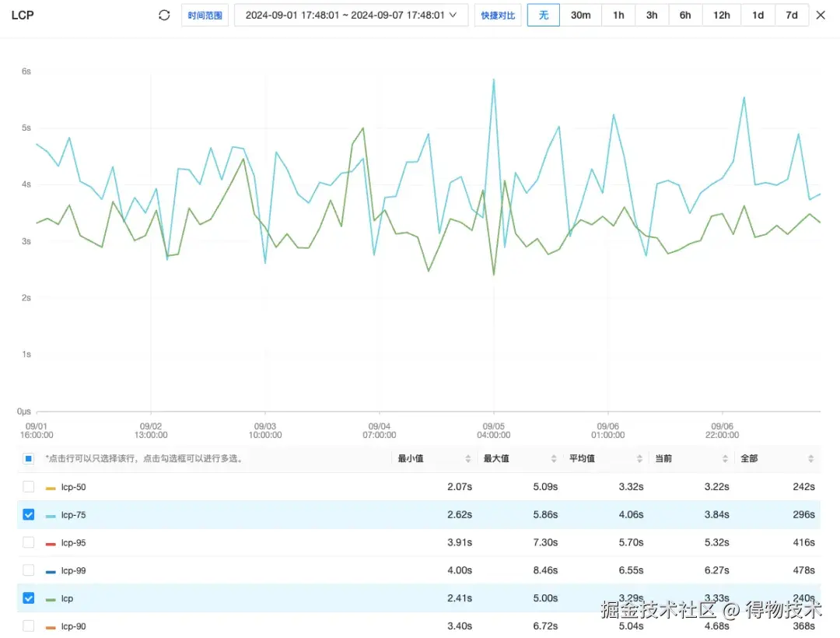840x638 pixels.
Task: Close the LCP panel with X
Action: tap(821, 16)
